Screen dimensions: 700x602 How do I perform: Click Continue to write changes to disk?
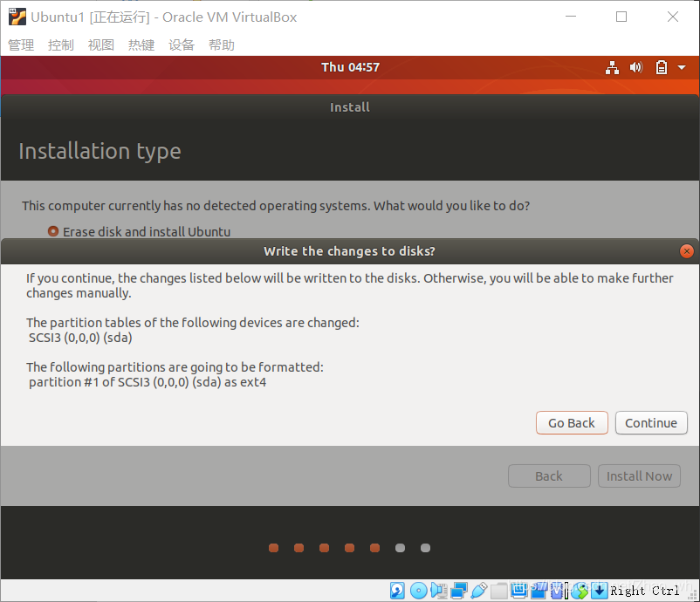coord(651,422)
